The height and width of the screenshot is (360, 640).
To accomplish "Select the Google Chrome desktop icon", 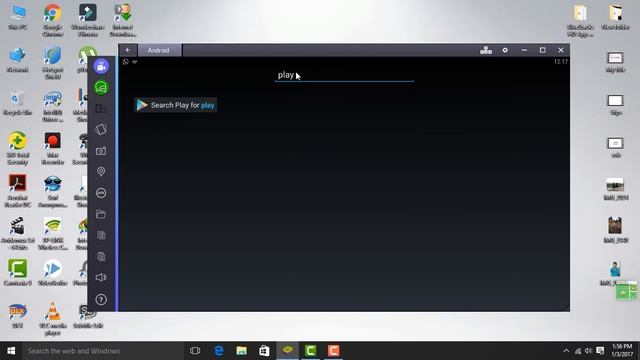I will pyautogui.click(x=53, y=20).
